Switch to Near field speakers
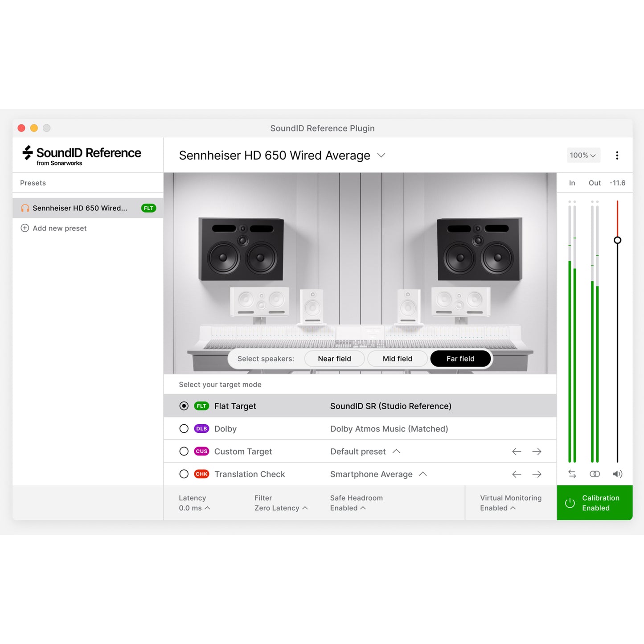The height and width of the screenshot is (644, 644). pos(334,358)
